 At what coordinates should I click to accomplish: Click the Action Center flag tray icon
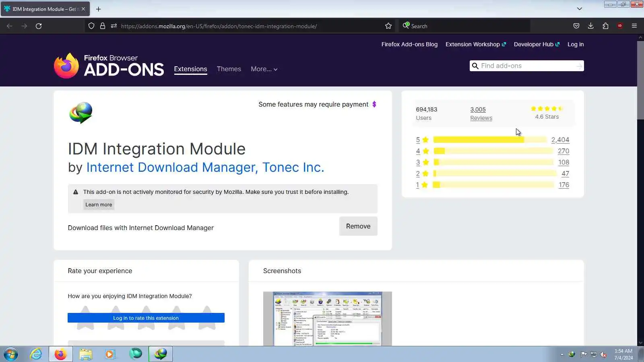point(584,354)
